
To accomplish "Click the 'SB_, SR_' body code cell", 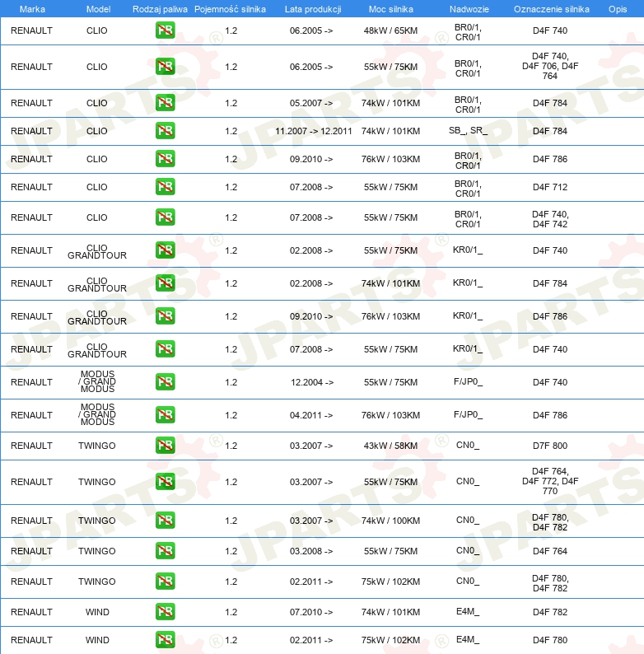I will [x=468, y=130].
